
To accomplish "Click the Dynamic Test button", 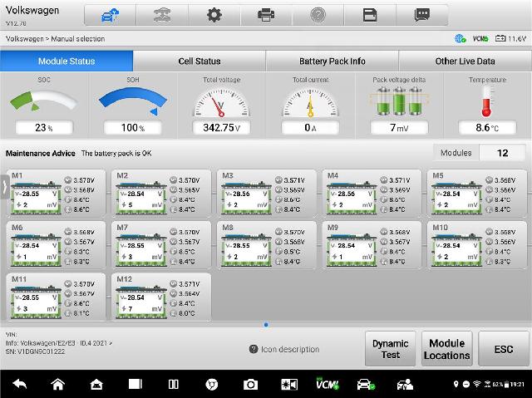I will point(390,349).
